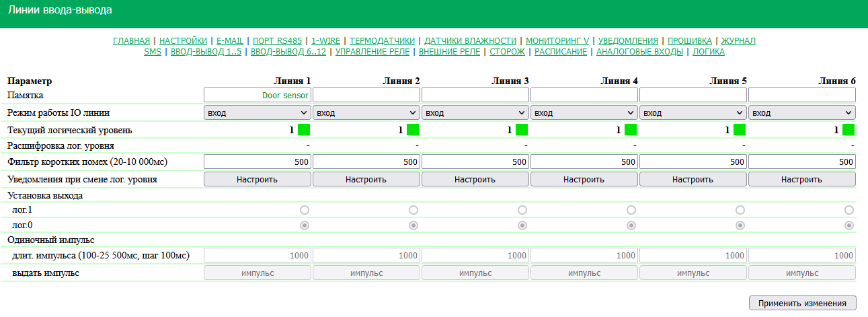Select лог.1 radio button for Линия 6
This screenshot has width=868, height=317.
tap(849, 210)
